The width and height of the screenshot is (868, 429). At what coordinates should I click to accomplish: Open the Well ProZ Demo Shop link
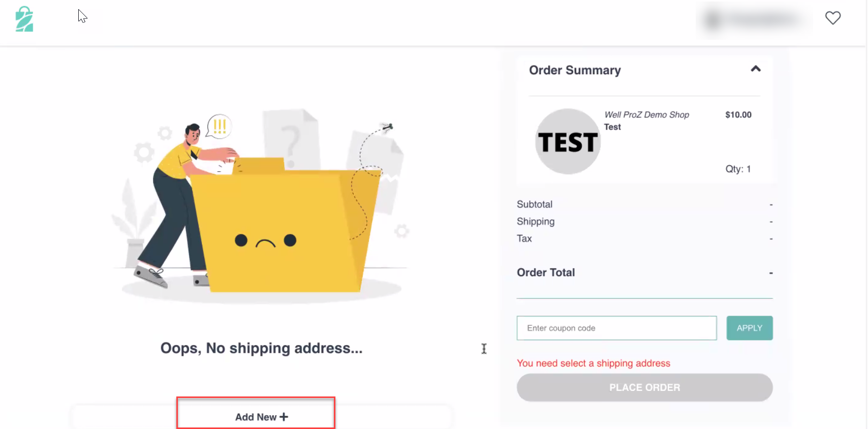[x=646, y=115]
